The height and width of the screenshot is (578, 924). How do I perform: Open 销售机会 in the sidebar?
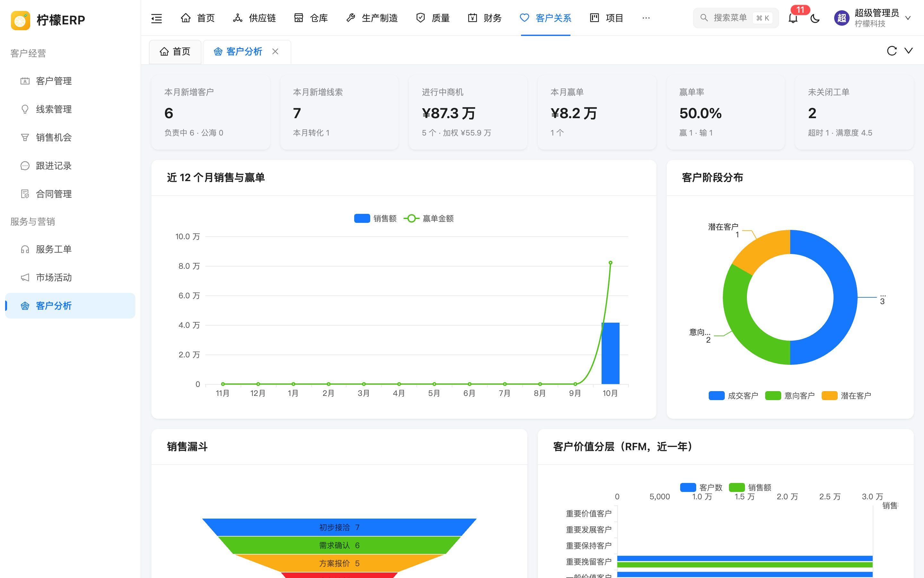pyautogui.click(x=70, y=138)
